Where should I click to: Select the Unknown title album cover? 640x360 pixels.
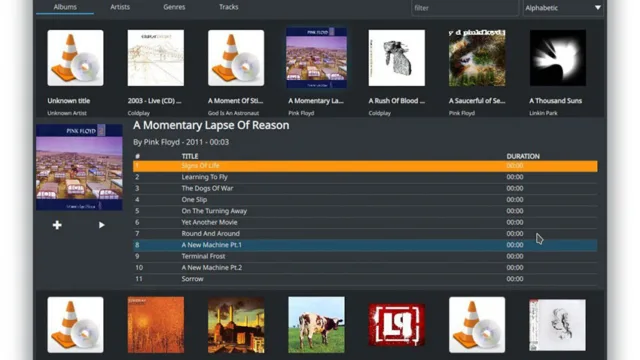click(x=76, y=58)
